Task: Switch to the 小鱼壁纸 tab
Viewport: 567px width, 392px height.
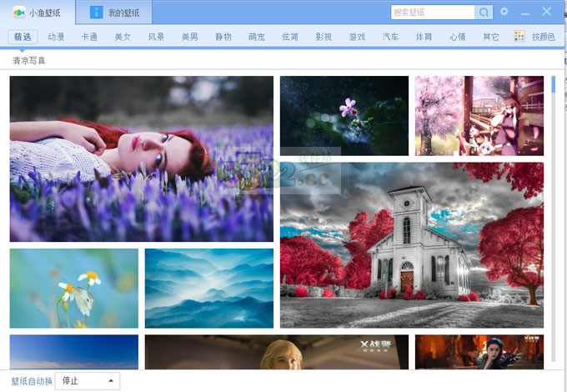Action: (38, 13)
